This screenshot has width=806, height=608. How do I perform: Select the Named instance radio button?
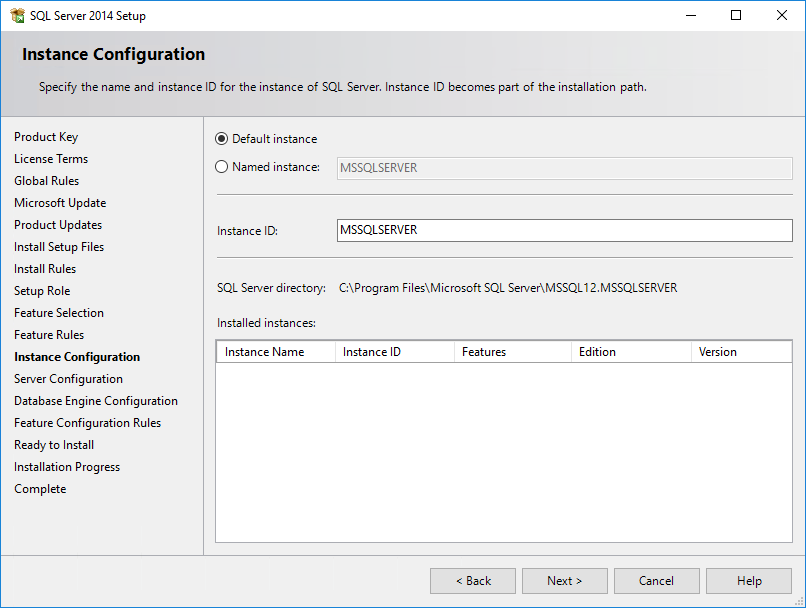(x=222, y=167)
